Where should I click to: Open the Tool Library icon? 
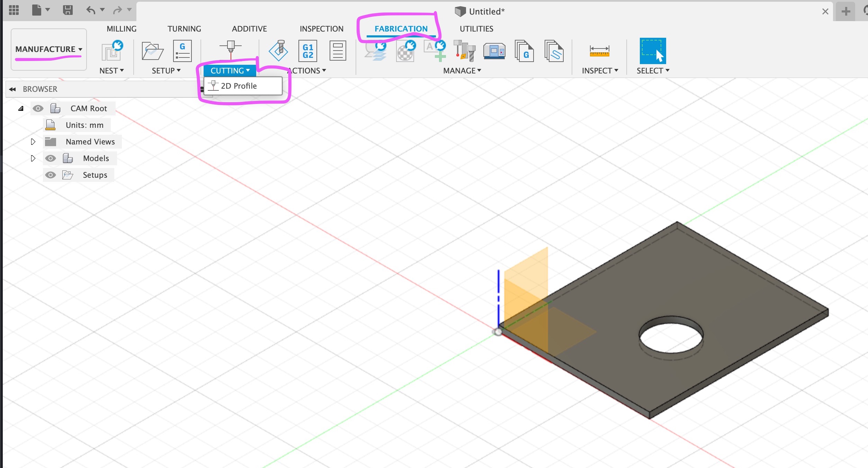pos(465,51)
